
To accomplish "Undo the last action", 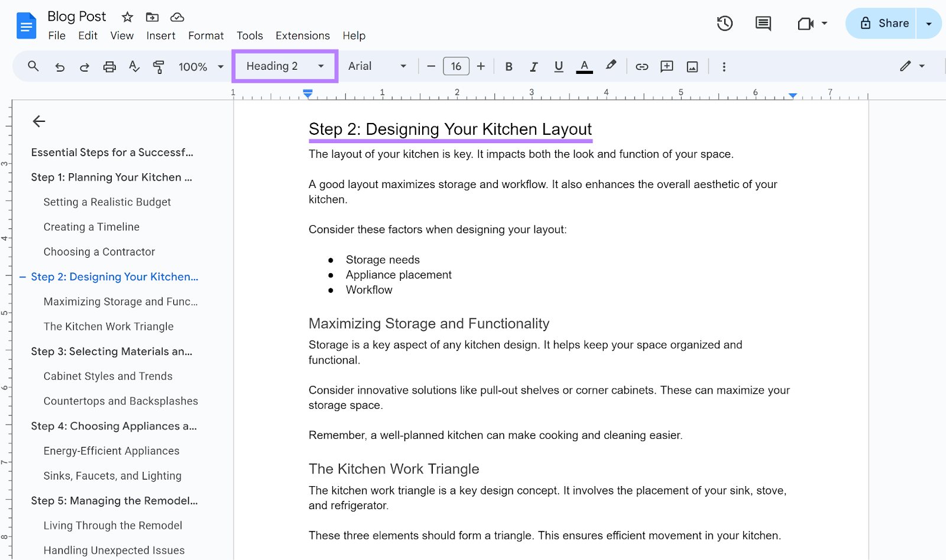I will coord(59,66).
